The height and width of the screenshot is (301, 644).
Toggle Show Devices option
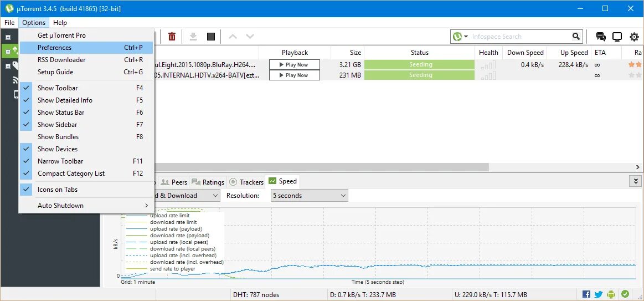click(87, 149)
